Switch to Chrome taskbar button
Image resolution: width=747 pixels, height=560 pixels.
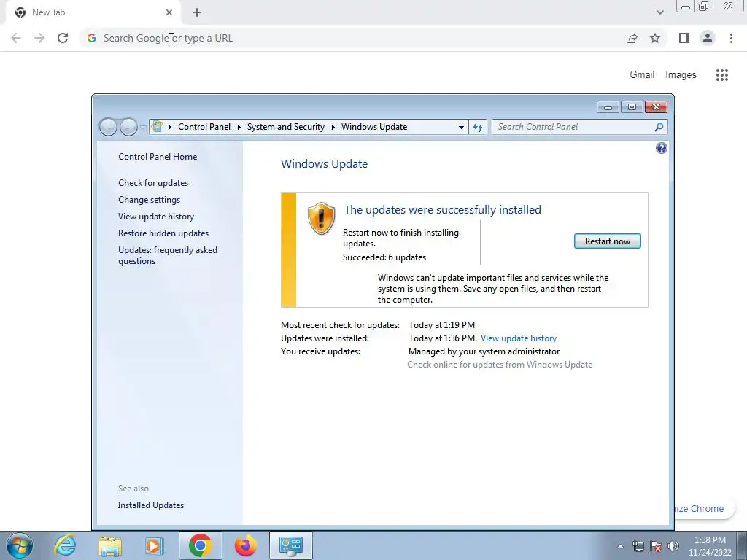tap(200, 545)
